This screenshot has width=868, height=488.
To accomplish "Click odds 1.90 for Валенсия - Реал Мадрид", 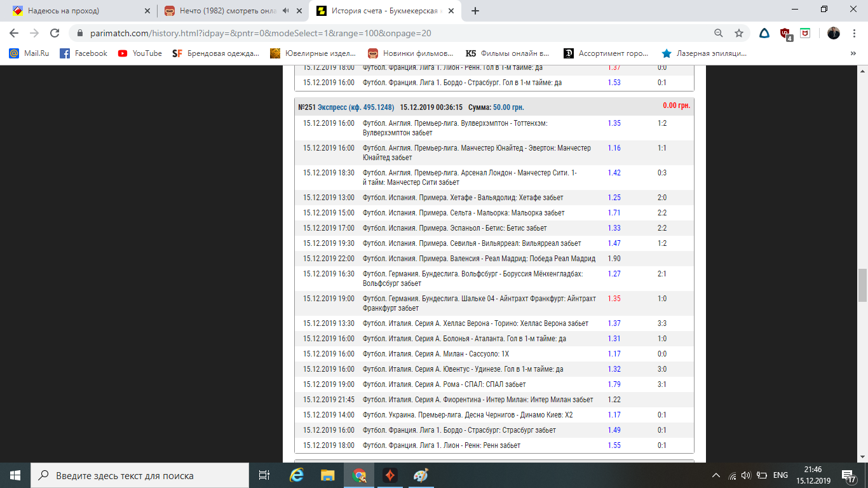I will (x=614, y=259).
